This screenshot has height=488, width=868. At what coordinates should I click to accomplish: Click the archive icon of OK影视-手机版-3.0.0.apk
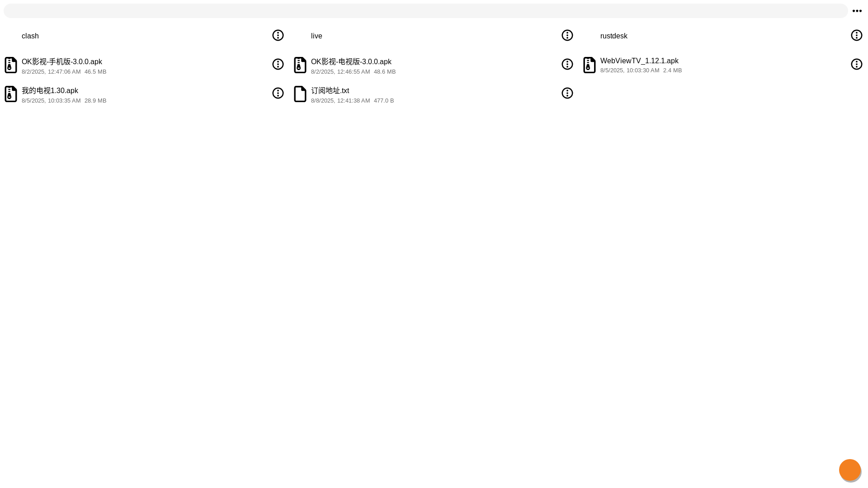point(11,65)
